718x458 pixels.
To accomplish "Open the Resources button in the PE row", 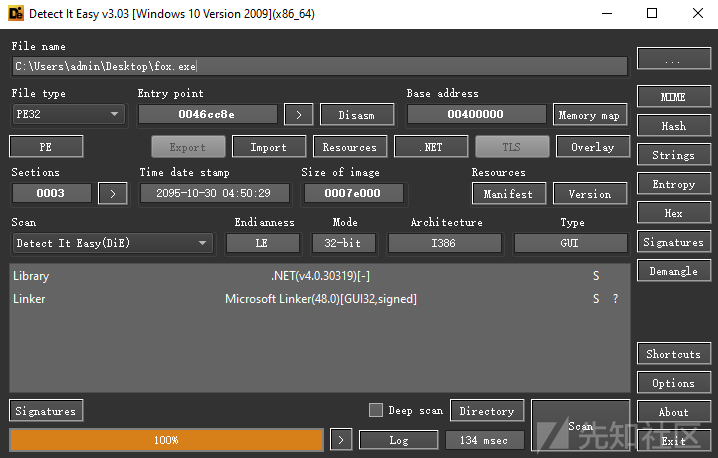I will coord(350,147).
